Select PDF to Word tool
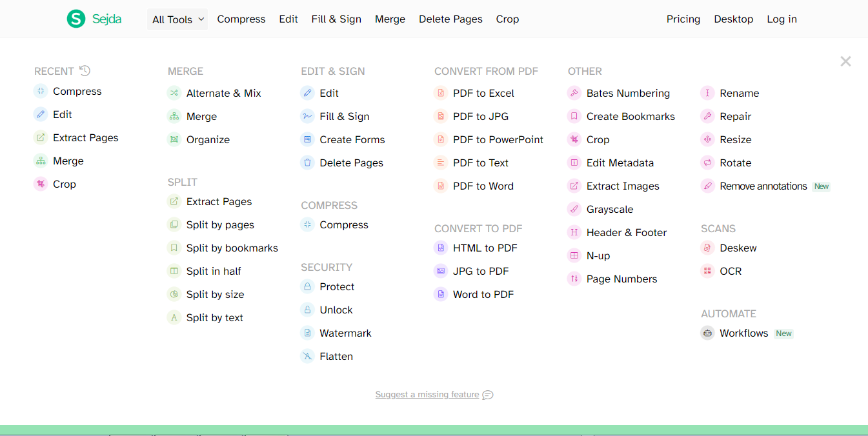868x436 pixels. pyautogui.click(x=474, y=186)
